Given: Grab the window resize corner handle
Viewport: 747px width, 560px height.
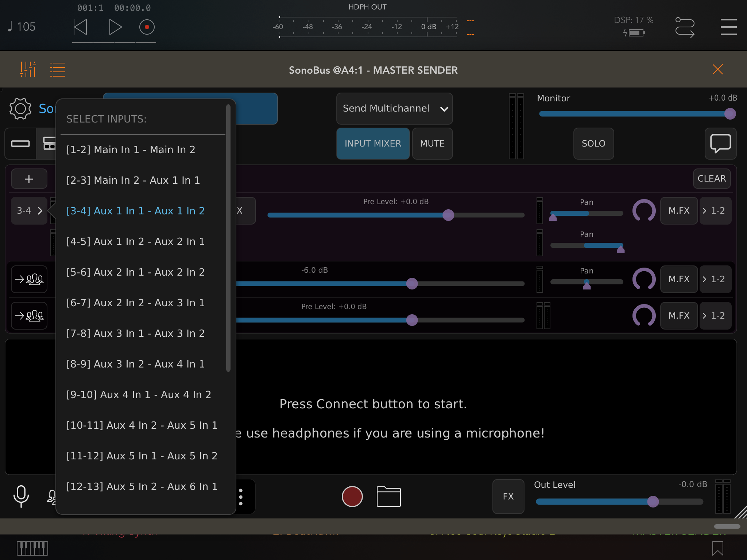Looking at the screenshot, I should point(740,512).
